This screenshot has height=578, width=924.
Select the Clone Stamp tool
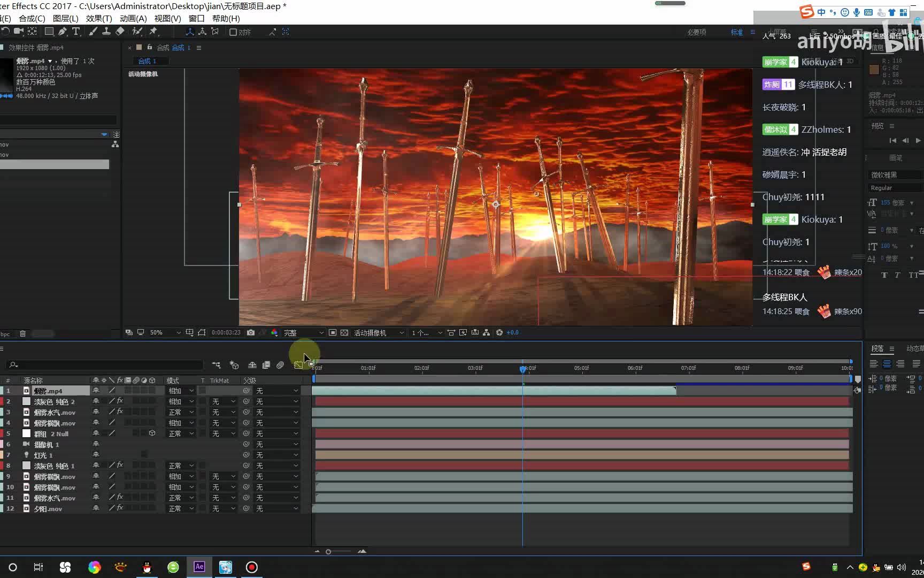(x=106, y=32)
